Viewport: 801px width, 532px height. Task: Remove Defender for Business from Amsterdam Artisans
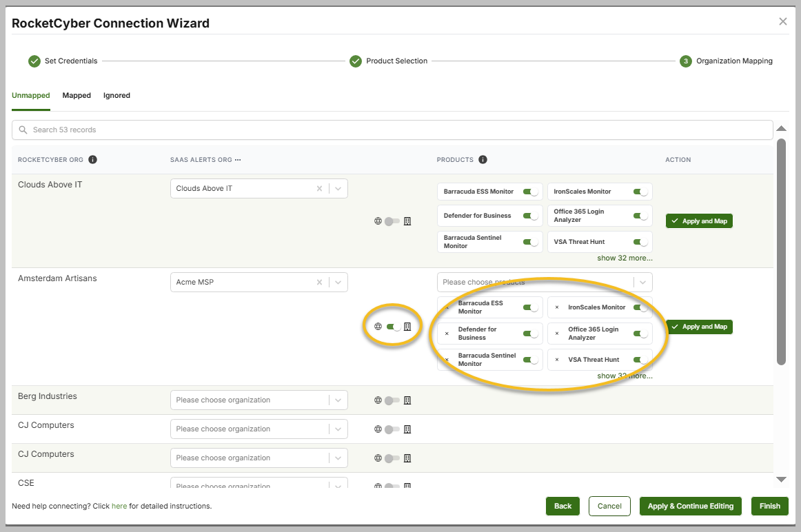[447, 334]
